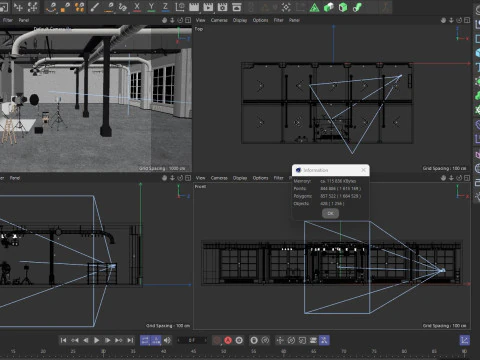480x360 pixels.
Task: Maximize the Front viewport with toggle icon
Action: click(467, 178)
